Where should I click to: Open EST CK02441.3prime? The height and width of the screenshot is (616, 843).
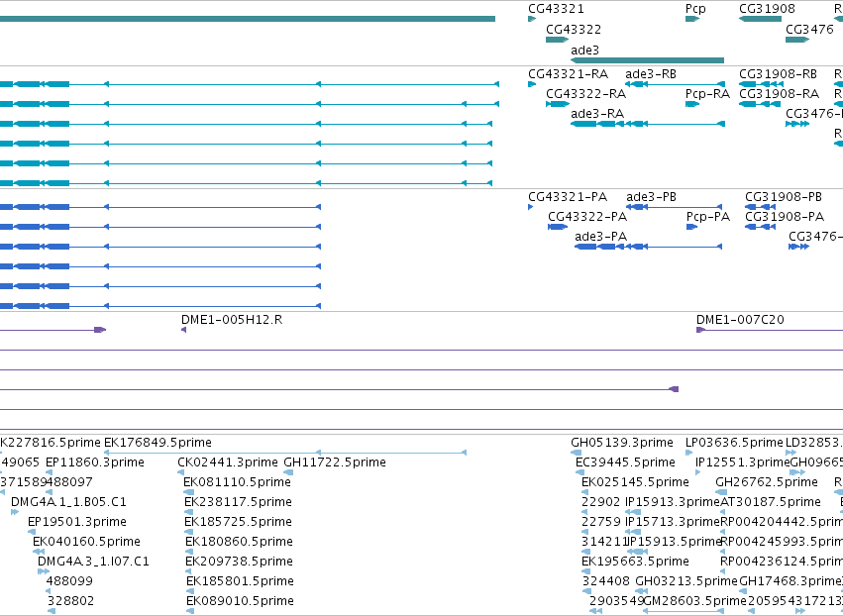(228, 462)
